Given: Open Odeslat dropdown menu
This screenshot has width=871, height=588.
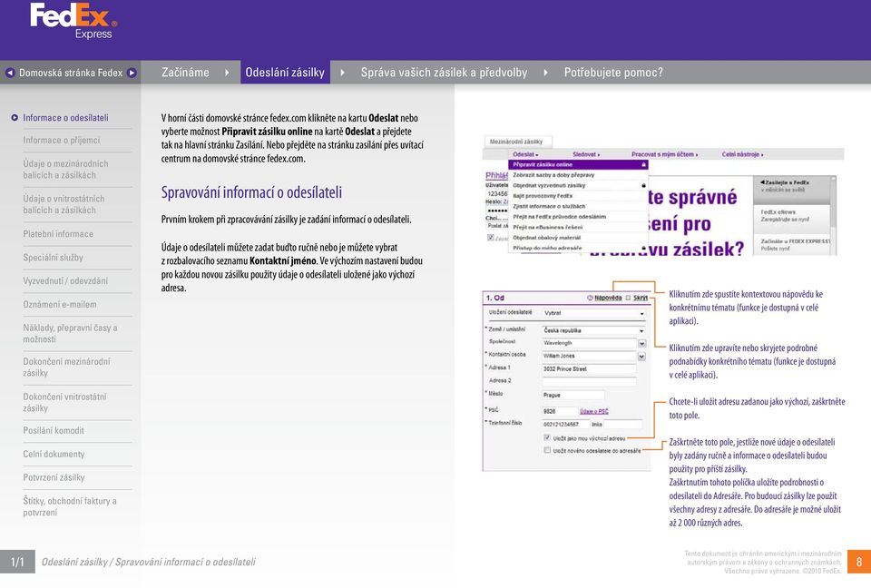Looking at the screenshot, I should pos(525,154).
